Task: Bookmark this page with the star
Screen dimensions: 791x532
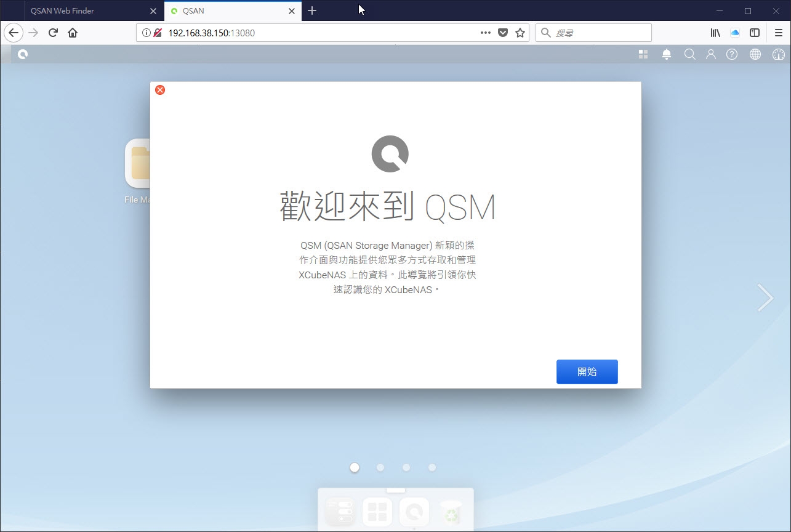Action: [520, 33]
